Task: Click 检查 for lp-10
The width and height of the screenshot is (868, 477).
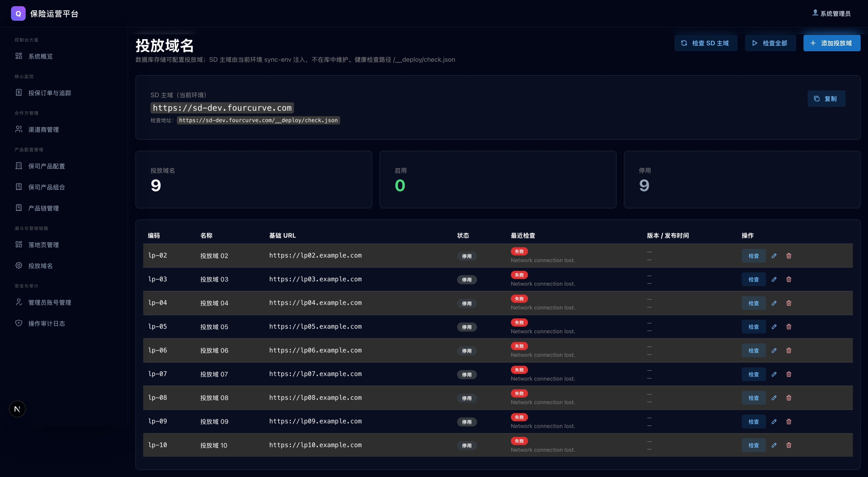Action: click(753, 445)
